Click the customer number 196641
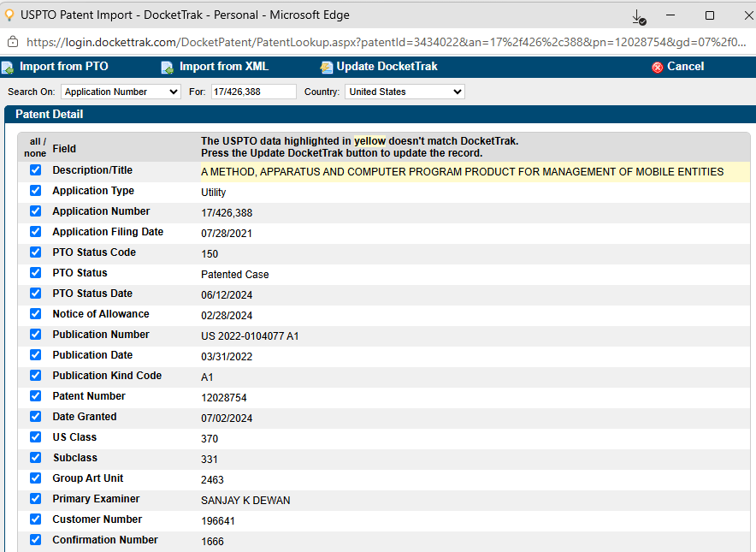The height and width of the screenshot is (552, 756). pyautogui.click(x=218, y=521)
